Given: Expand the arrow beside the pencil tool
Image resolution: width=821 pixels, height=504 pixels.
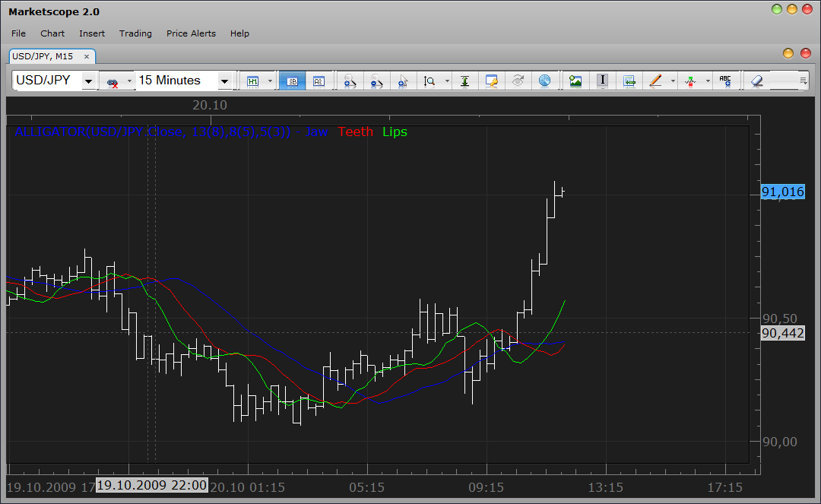Looking at the screenshot, I should click(x=673, y=81).
